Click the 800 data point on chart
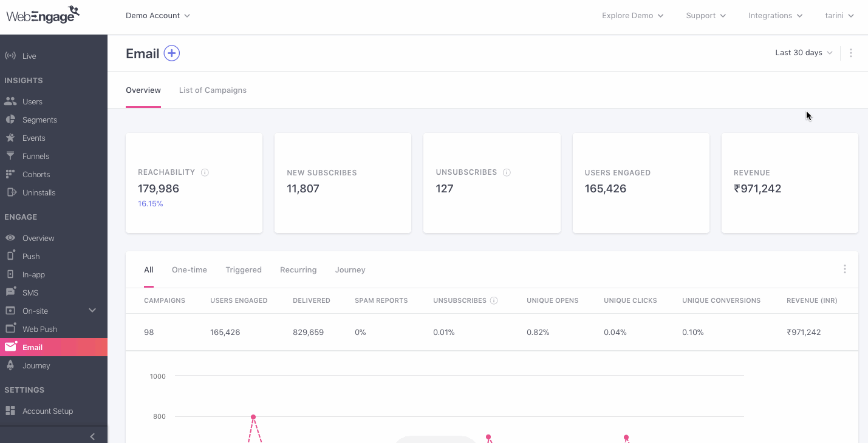This screenshot has height=443, width=868. click(253, 417)
